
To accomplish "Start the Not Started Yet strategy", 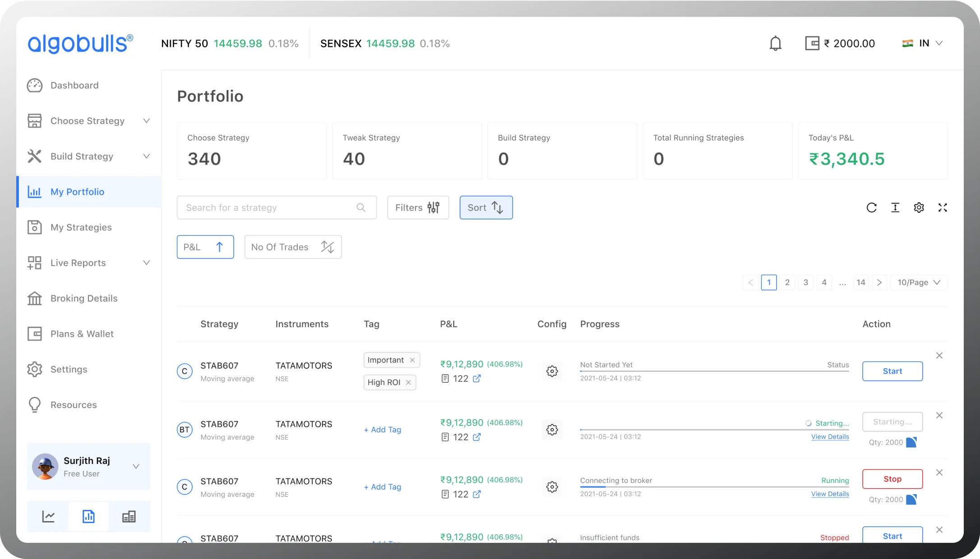I will tap(892, 371).
